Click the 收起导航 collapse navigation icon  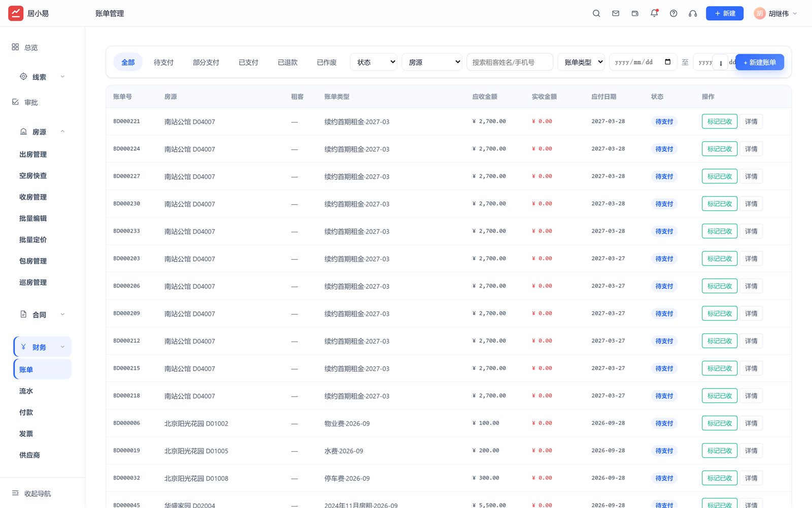15,493
